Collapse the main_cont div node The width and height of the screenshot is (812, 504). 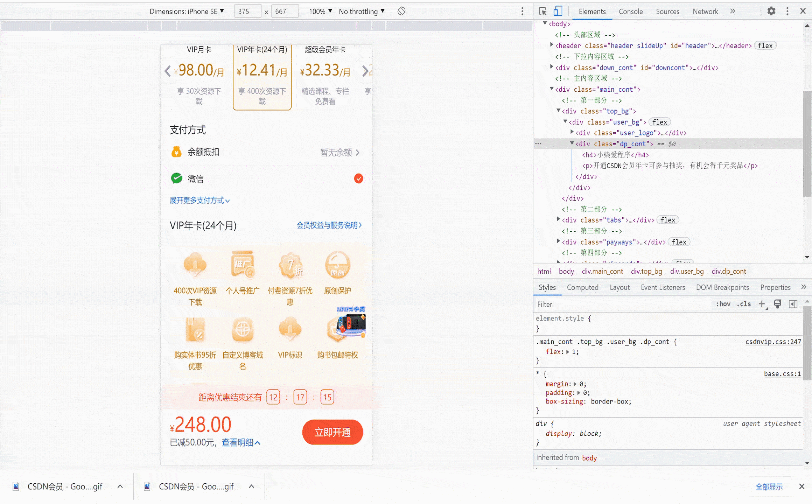(552, 89)
